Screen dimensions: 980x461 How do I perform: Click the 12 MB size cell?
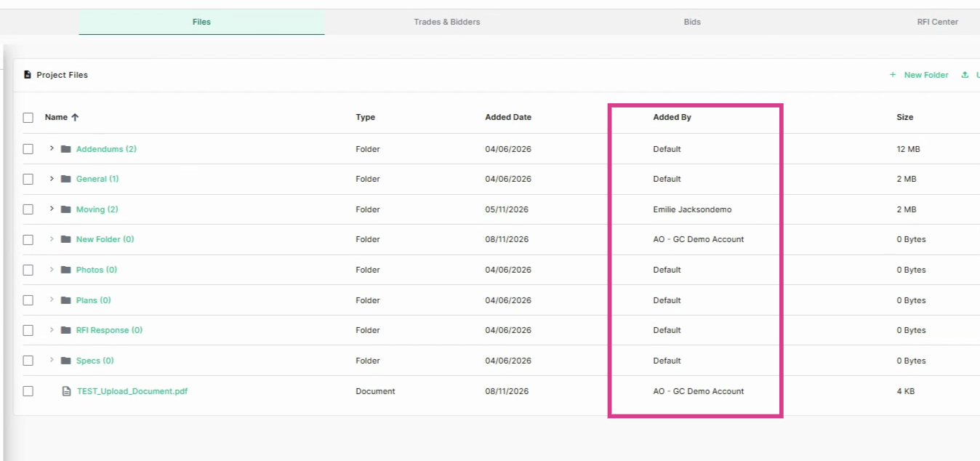(x=908, y=149)
